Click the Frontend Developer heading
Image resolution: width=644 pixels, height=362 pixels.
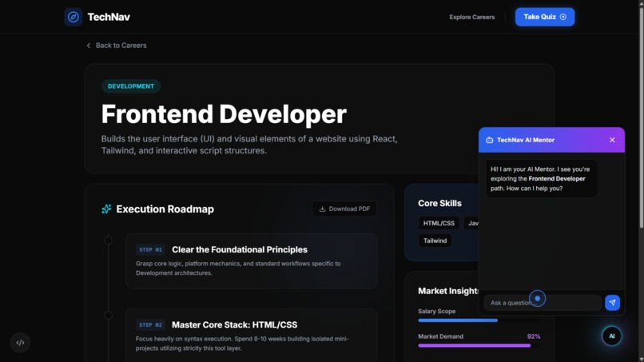224,113
